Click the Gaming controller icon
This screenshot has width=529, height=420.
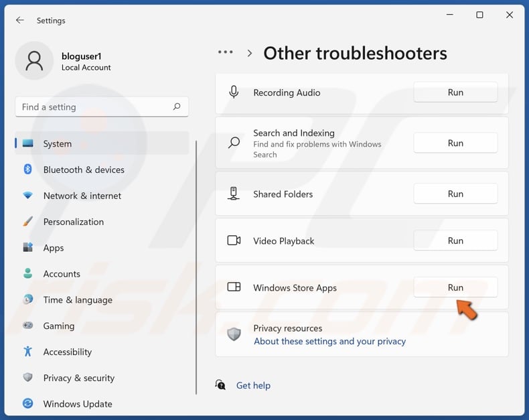[x=28, y=326]
